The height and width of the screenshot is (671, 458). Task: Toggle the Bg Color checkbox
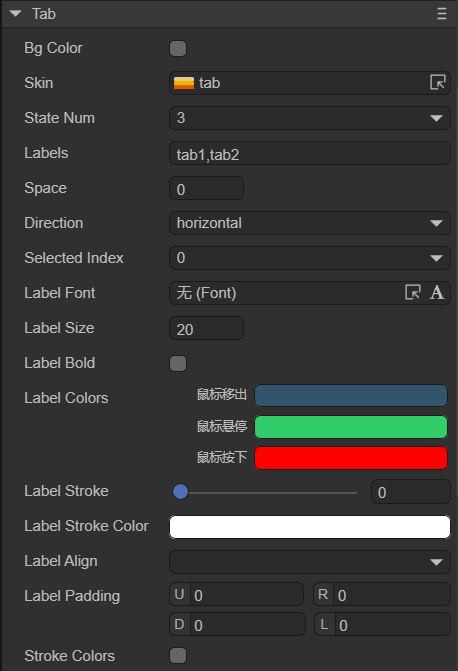(x=178, y=48)
